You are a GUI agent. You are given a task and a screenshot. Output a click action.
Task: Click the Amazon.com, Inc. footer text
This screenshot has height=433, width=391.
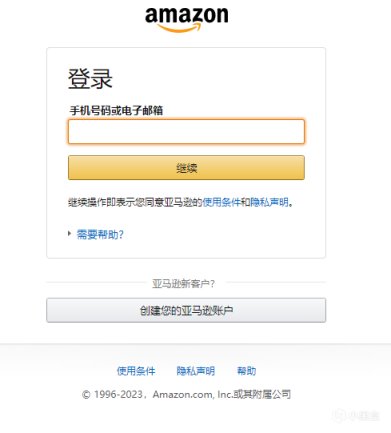(193, 394)
